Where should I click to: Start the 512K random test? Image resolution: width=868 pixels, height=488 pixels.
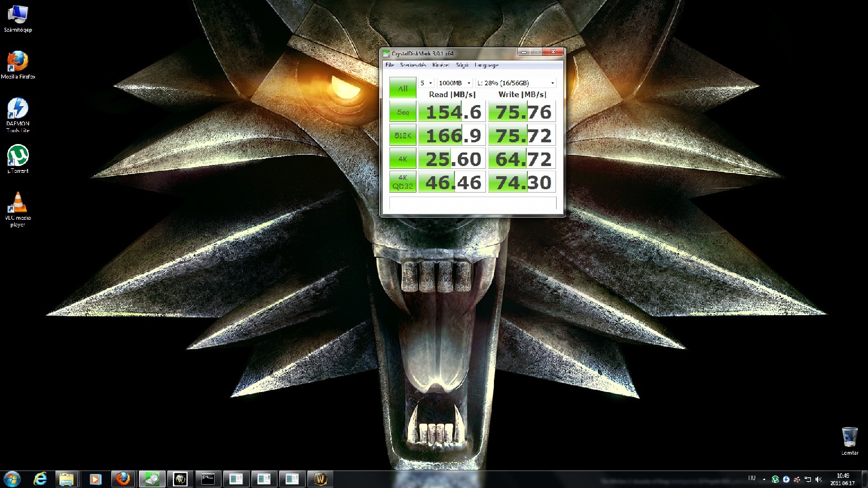point(403,136)
